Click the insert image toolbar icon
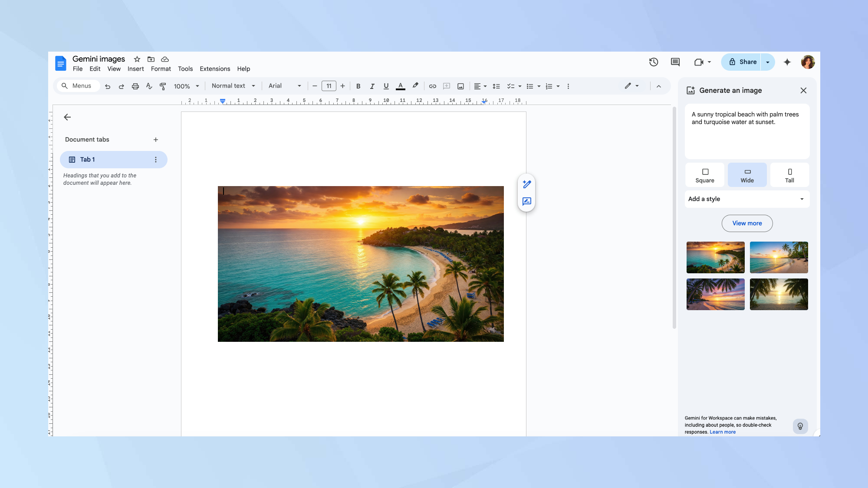Viewport: 868px width, 488px height. (460, 86)
